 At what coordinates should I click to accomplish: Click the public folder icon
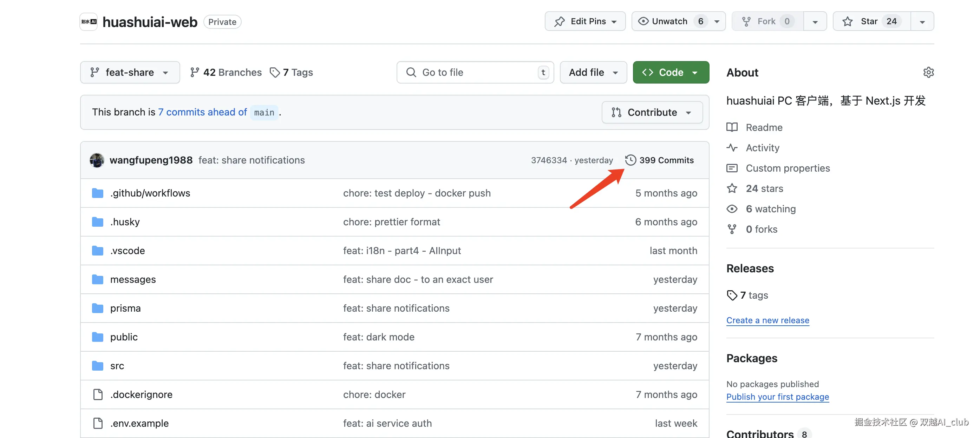(98, 337)
